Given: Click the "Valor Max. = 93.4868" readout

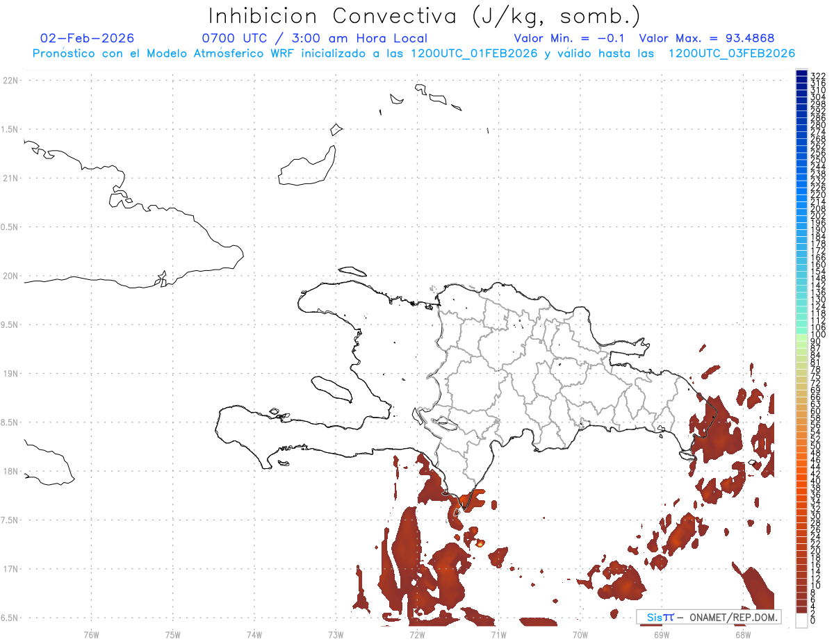Looking at the screenshot, I should click(x=707, y=38).
